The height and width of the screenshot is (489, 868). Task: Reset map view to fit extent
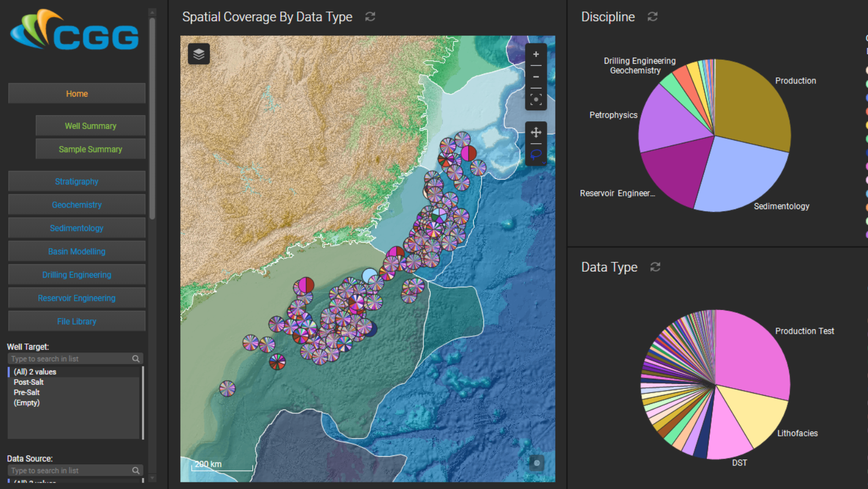tap(536, 99)
